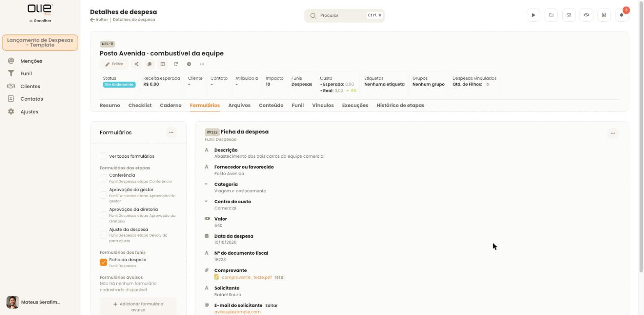Open the Arquivos tab
The width and height of the screenshot is (644, 315).
click(x=239, y=106)
